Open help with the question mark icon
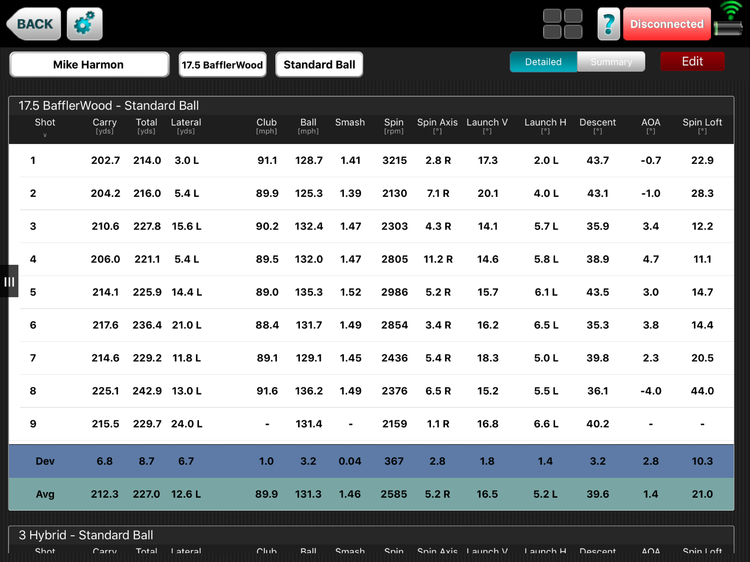 pyautogui.click(x=608, y=24)
